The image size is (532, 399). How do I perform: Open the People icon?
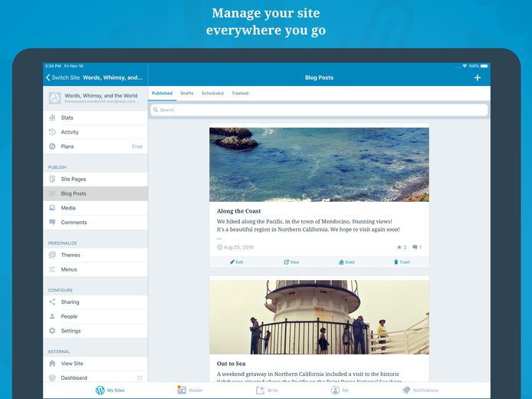click(52, 316)
